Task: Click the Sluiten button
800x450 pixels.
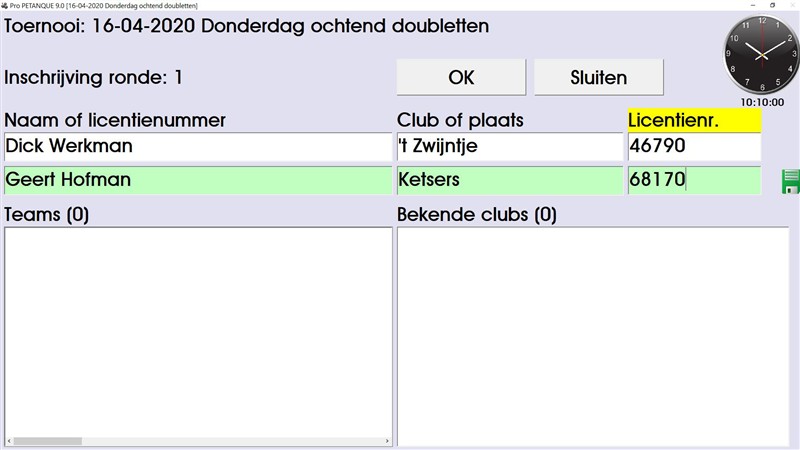Action: pos(598,77)
